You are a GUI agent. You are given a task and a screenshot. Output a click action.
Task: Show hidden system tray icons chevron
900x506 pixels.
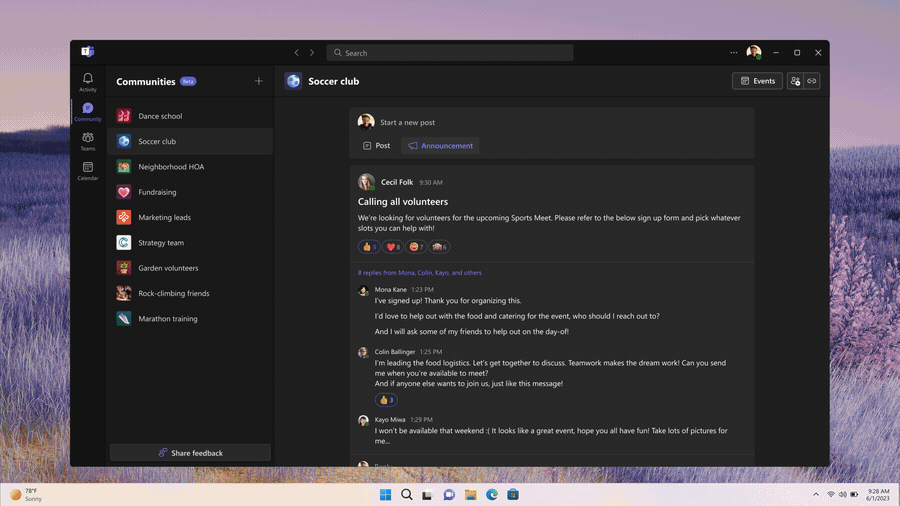click(817, 495)
